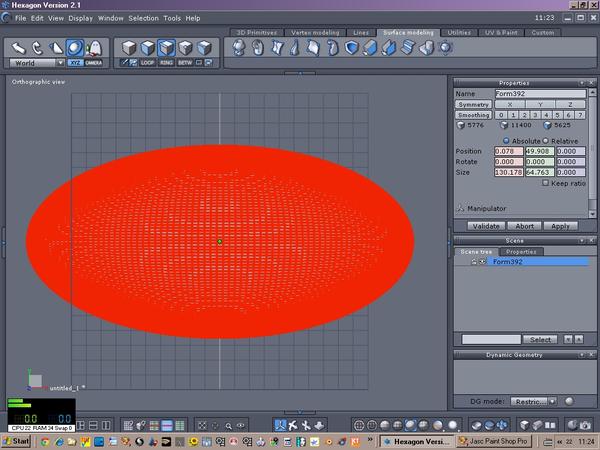This screenshot has width=600, height=450.
Task: Select the Absolute radio button
Action: click(506, 141)
